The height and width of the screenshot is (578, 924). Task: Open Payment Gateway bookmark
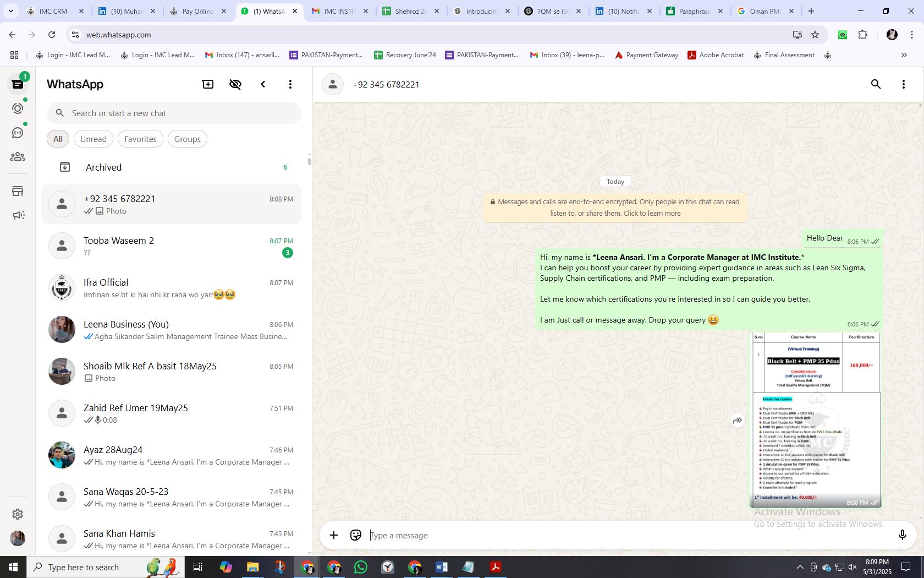pos(647,55)
